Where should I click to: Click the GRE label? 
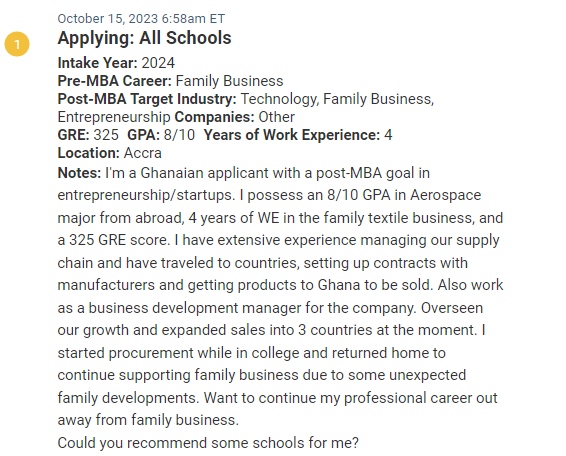74,135
